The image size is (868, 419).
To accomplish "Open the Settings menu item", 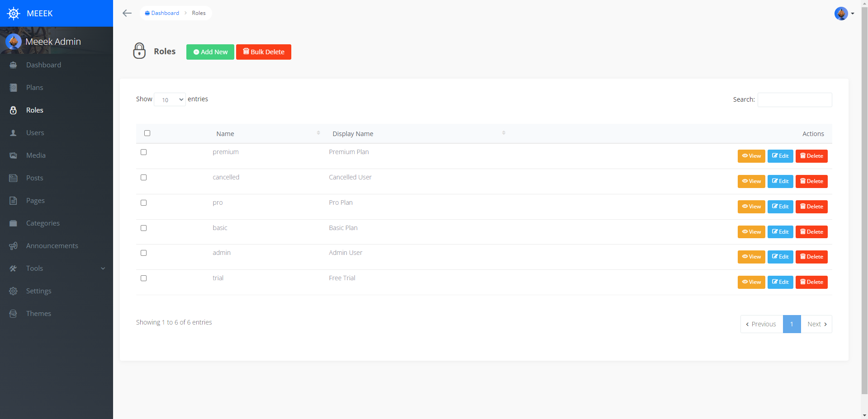I will point(38,291).
